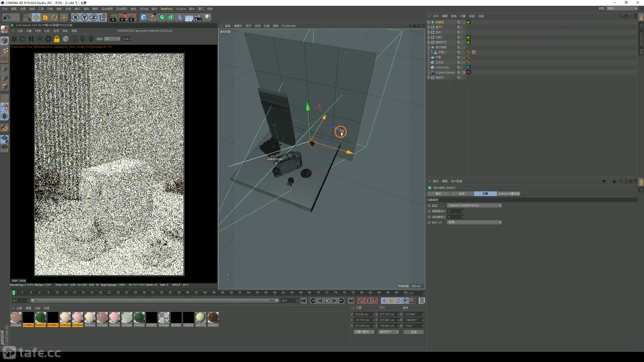Toggle the green check for 平面 object
Viewport: 644px width, 362px height.
tap(464, 57)
